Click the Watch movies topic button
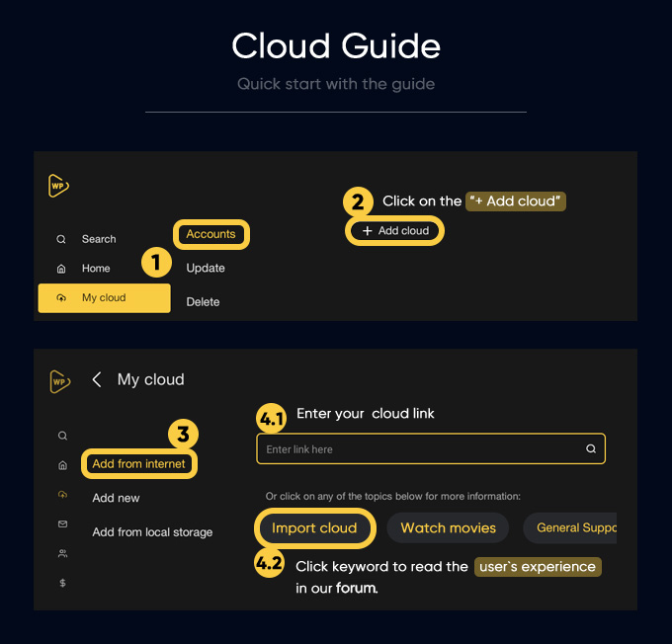672x644 pixels. pos(448,527)
